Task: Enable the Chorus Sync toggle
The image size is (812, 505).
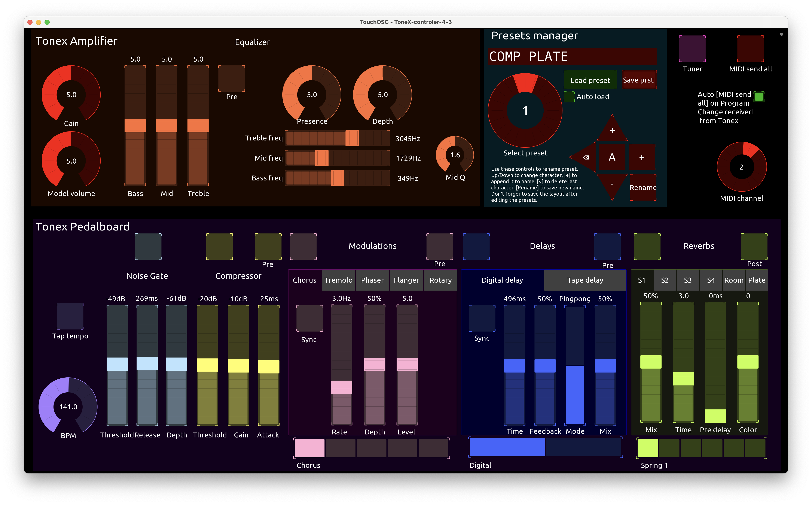Action: pos(309,318)
